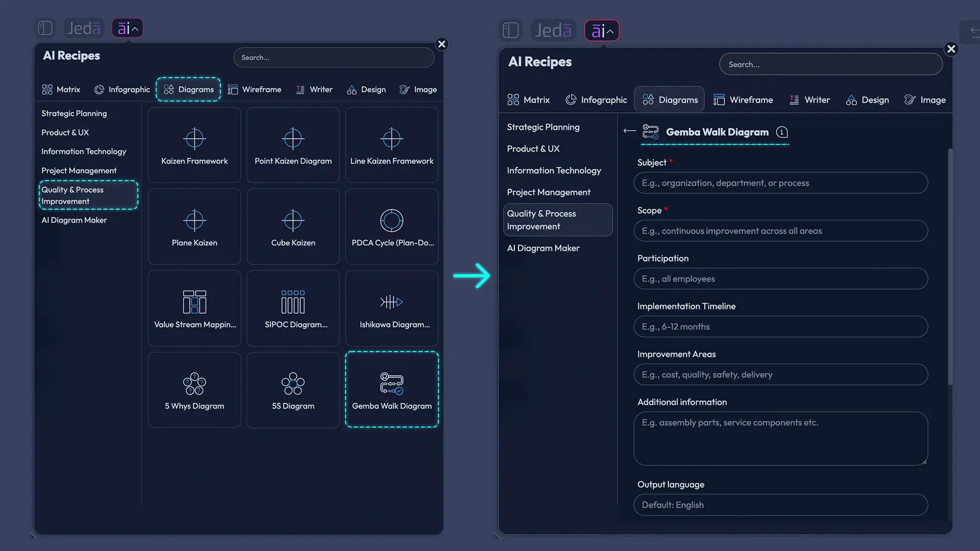Choose Plane Kaizen recipe
Viewport: 980px width, 551px height.
pos(194,227)
